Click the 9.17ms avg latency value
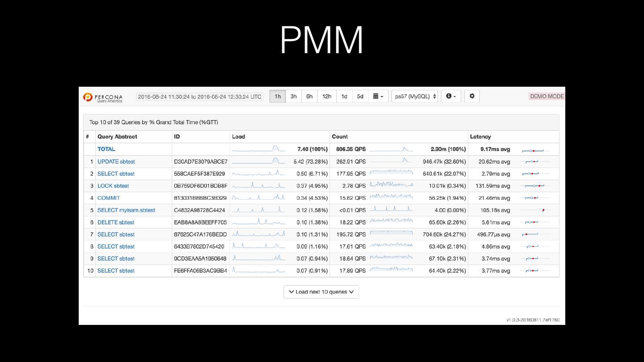This screenshot has height=362, width=644. tap(496, 149)
